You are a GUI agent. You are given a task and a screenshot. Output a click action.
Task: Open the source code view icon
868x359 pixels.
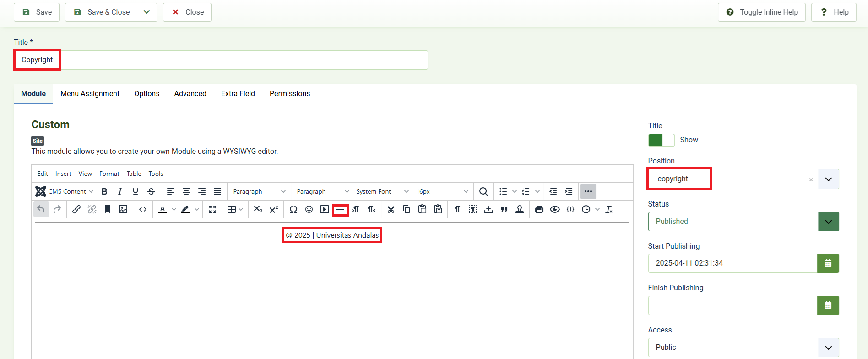(x=143, y=209)
